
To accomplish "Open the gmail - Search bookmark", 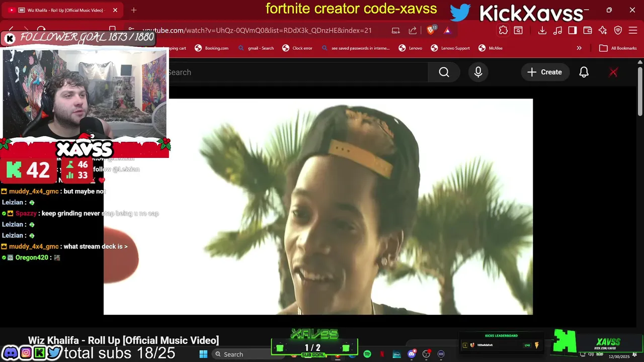I will (x=255, y=48).
